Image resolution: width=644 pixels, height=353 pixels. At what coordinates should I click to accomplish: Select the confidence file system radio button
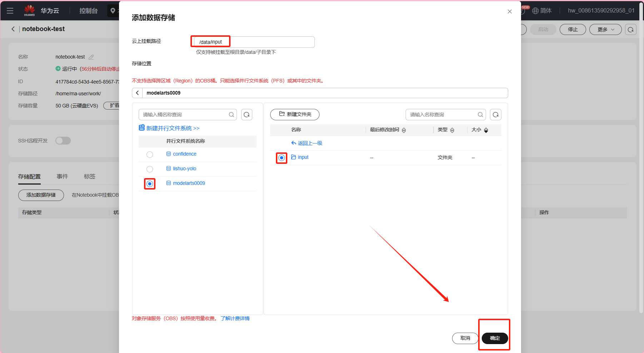(149, 154)
